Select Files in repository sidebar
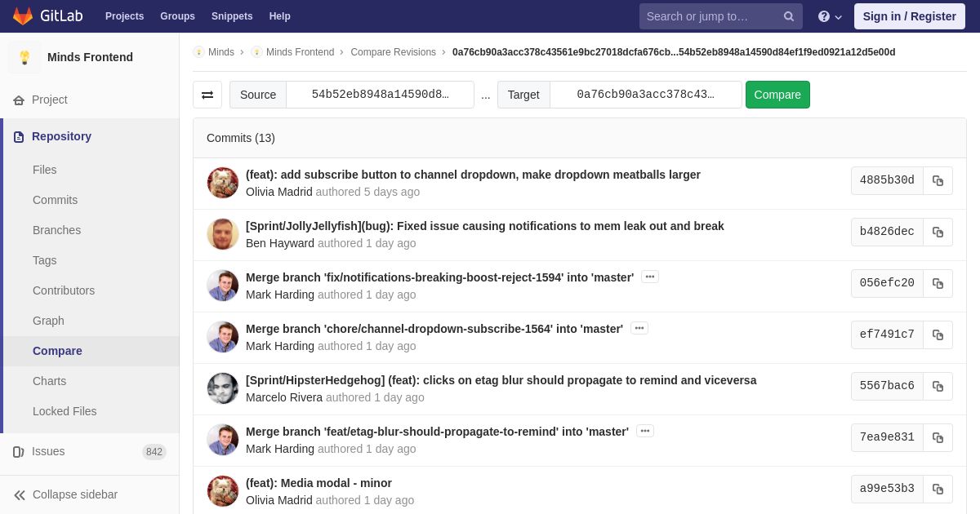 pyautogui.click(x=45, y=170)
